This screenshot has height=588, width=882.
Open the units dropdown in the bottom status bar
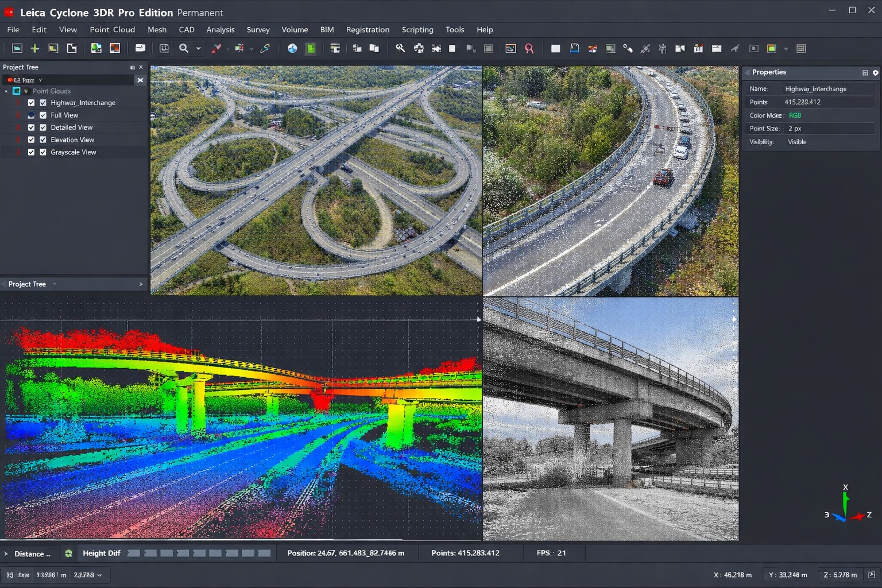(99, 575)
